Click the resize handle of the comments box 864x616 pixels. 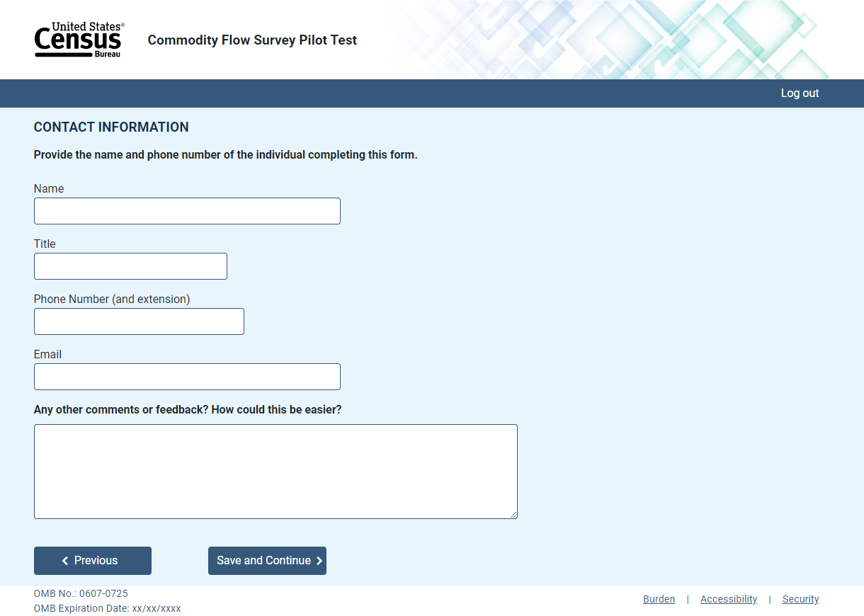pyautogui.click(x=513, y=514)
